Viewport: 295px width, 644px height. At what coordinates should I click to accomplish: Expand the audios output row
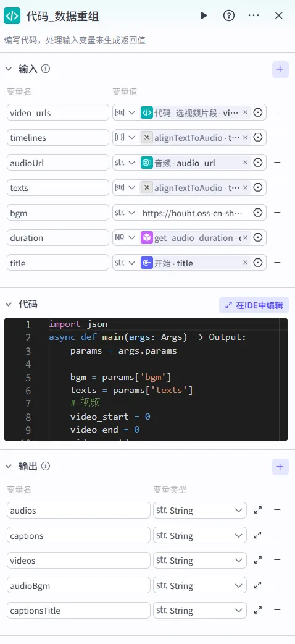tap(258, 510)
